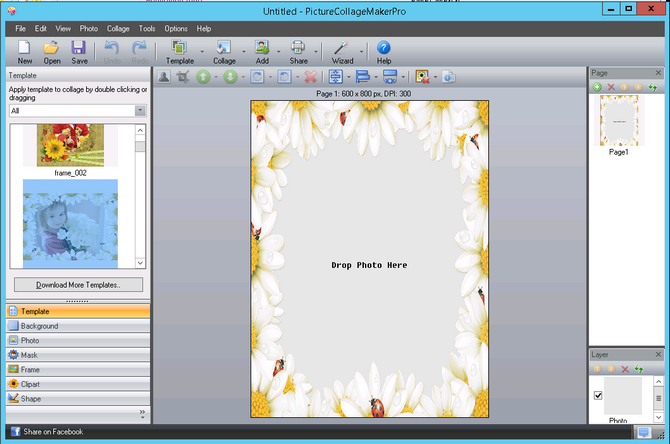670x444 pixels.
Task: Switch to the Clipart panel tab
Action: pos(78,384)
